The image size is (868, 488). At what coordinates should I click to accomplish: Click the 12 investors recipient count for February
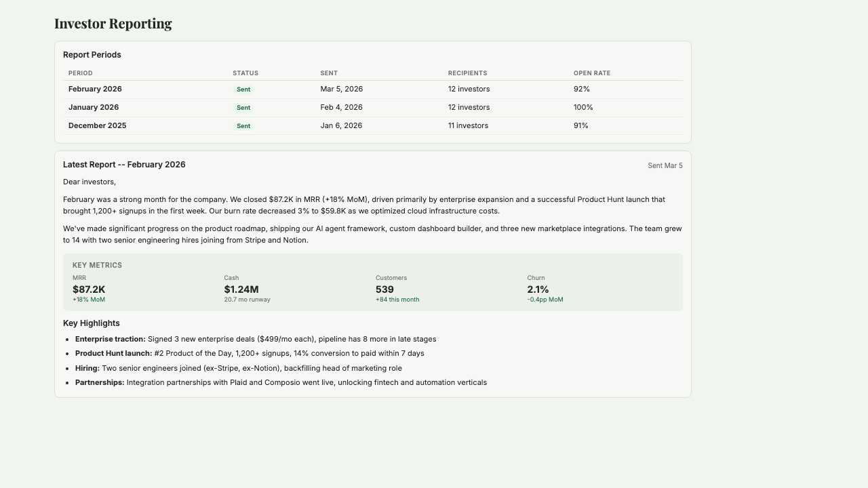[x=469, y=89]
